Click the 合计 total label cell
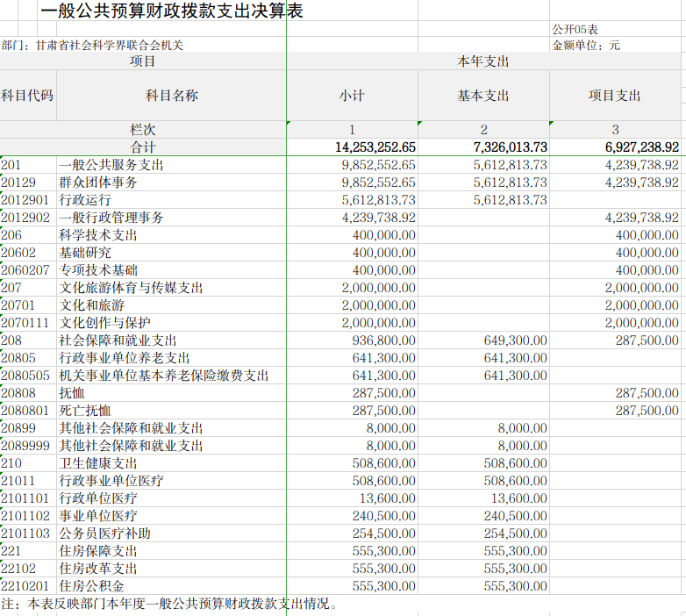The image size is (686, 616). point(143,147)
